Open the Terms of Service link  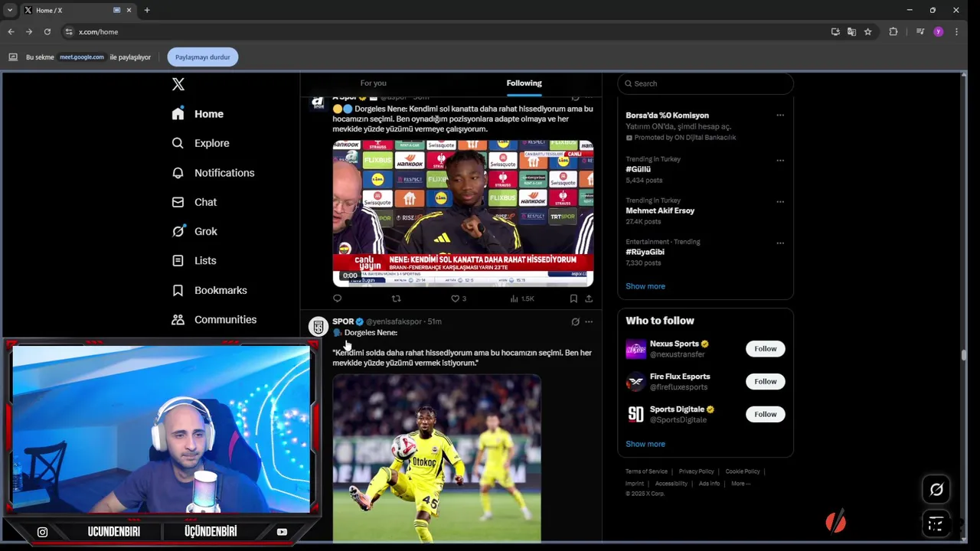point(646,471)
